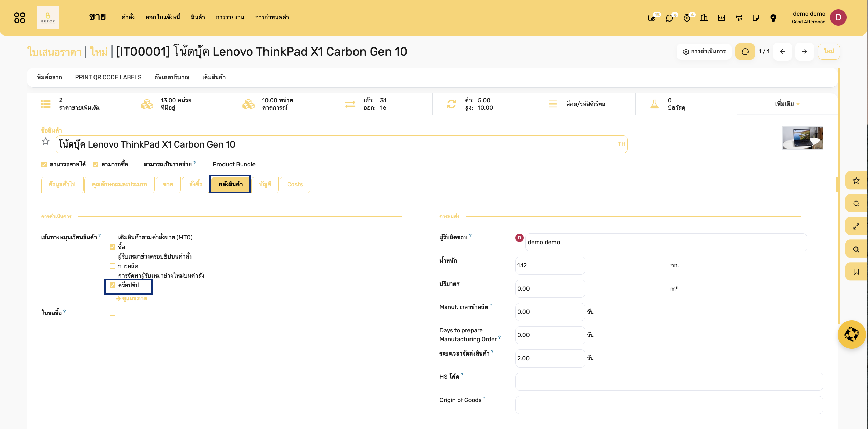868x429 pixels.
Task: Click the star icon in right sidebar
Action: click(856, 181)
